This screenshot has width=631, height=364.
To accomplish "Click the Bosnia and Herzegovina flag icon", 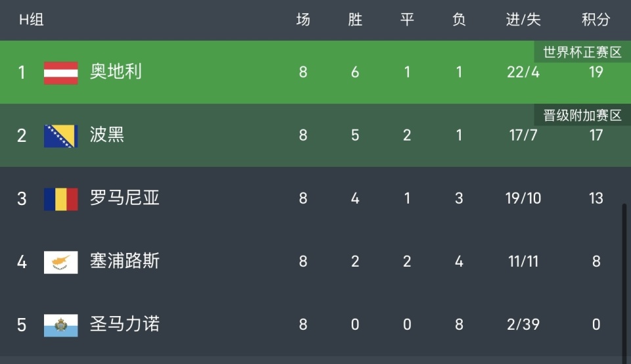I will click(x=60, y=135).
